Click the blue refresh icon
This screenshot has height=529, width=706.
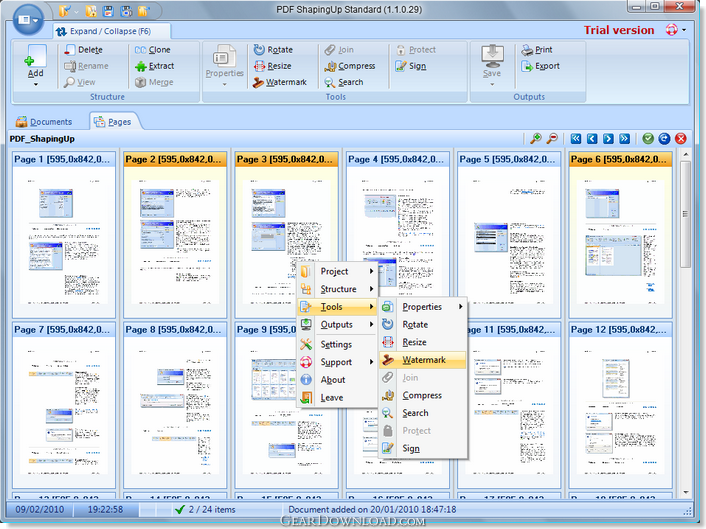click(664, 139)
